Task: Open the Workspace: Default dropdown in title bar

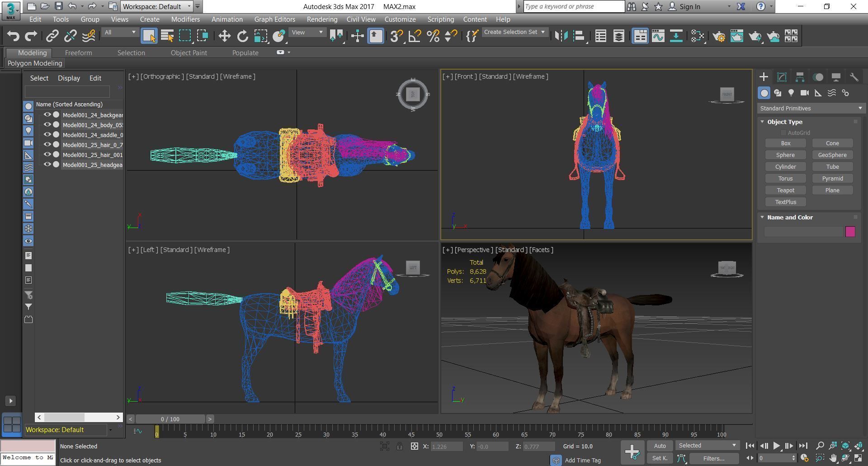Action: click(x=157, y=6)
